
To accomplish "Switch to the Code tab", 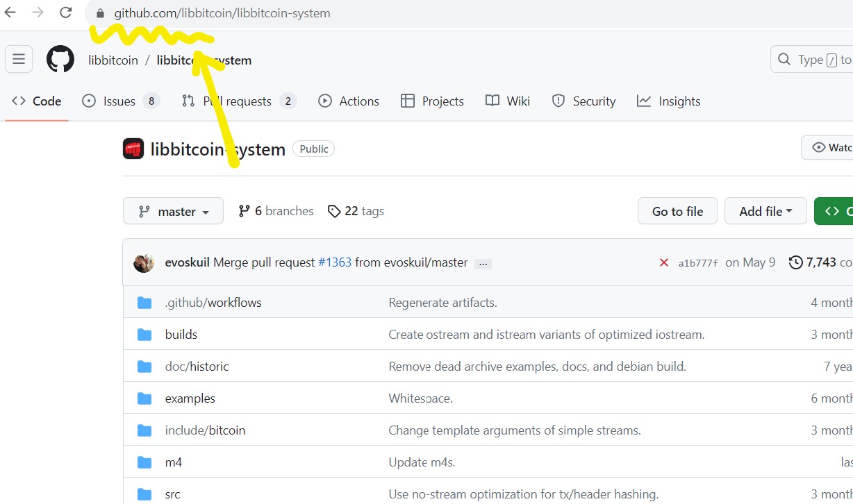I will (x=37, y=101).
